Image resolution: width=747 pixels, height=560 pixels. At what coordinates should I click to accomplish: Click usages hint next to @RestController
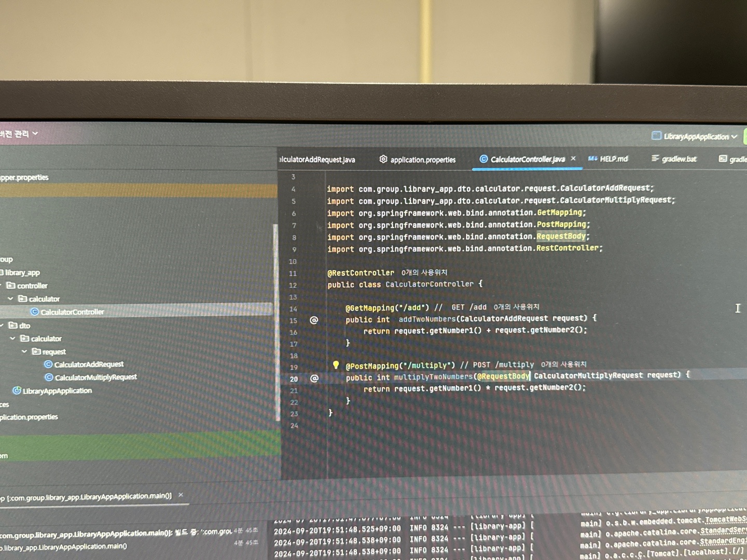pyautogui.click(x=424, y=272)
